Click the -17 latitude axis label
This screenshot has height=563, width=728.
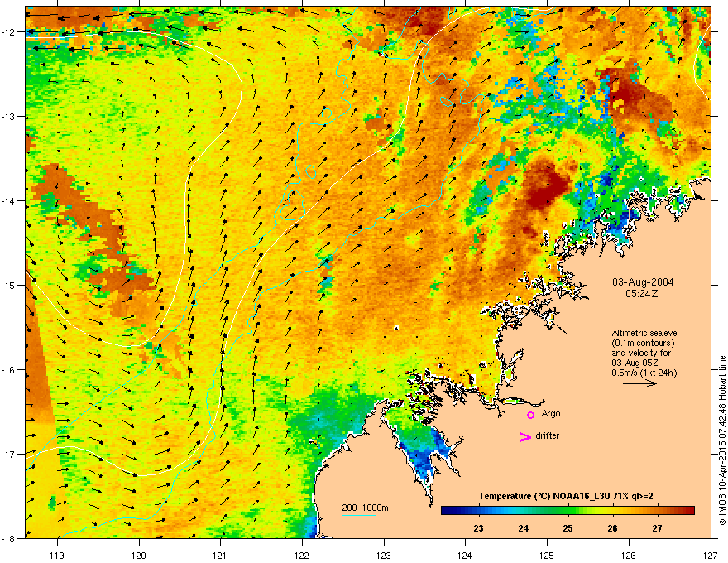point(8,455)
